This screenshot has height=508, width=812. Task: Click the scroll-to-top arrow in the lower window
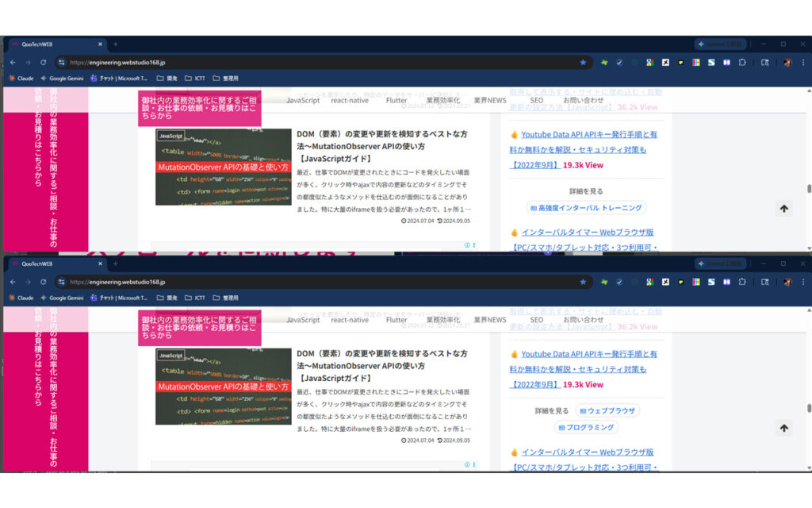pos(784,428)
